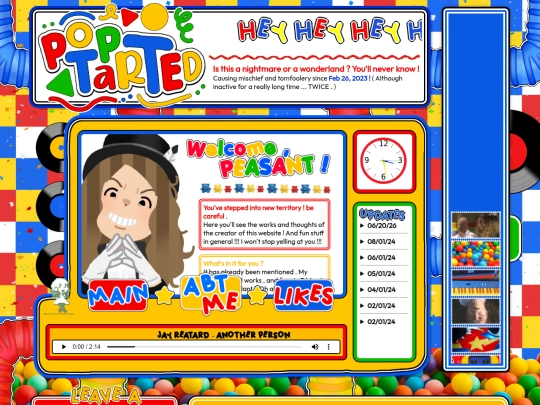
Task: Play the Jay Reatard audio track
Action: [64, 346]
